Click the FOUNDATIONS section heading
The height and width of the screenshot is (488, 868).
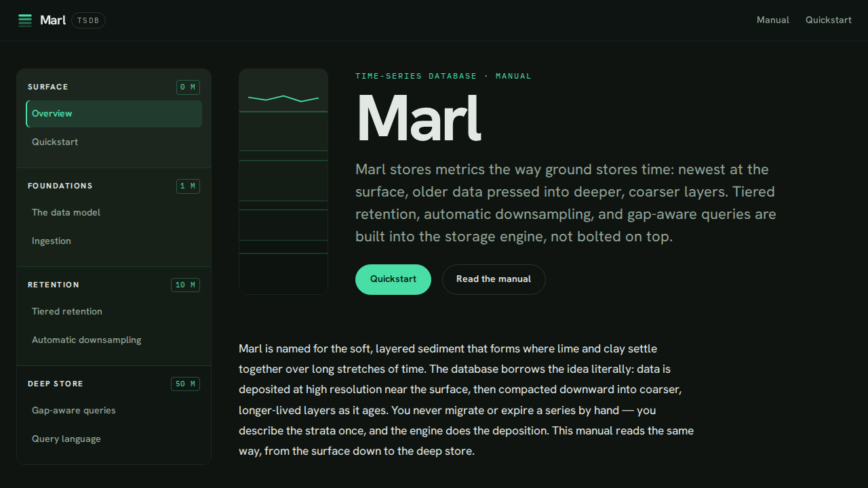click(x=60, y=186)
